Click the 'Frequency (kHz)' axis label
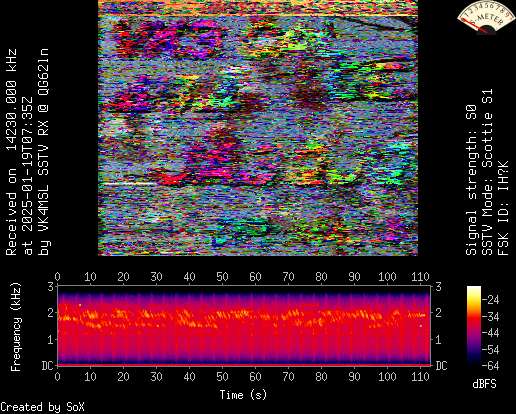Screen dimensions: 516x414 (16, 327)
